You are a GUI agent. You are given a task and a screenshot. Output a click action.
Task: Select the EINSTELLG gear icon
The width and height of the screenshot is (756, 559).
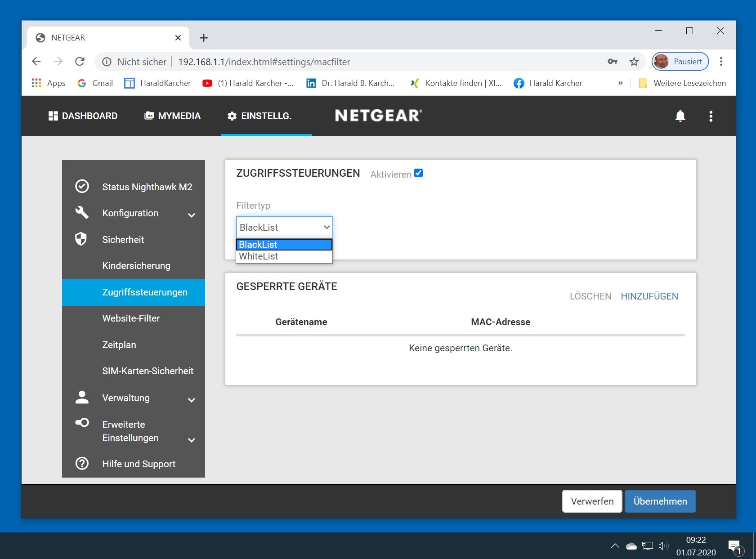point(232,116)
